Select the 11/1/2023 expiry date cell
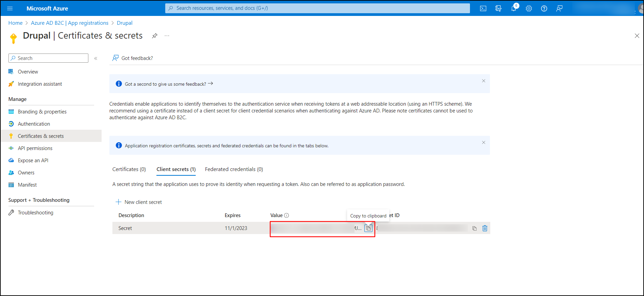This screenshot has width=644, height=296. [x=236, y=228]
